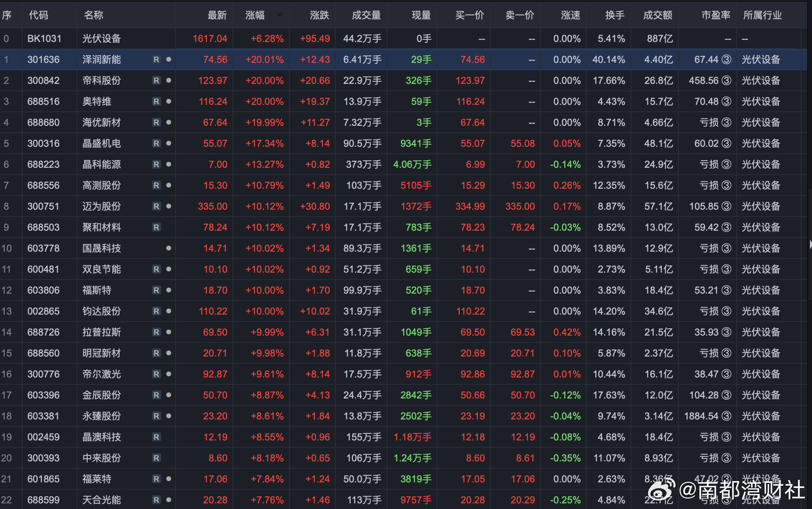
Task: Sort by the 换手 column header
Action: click(615, 15)
